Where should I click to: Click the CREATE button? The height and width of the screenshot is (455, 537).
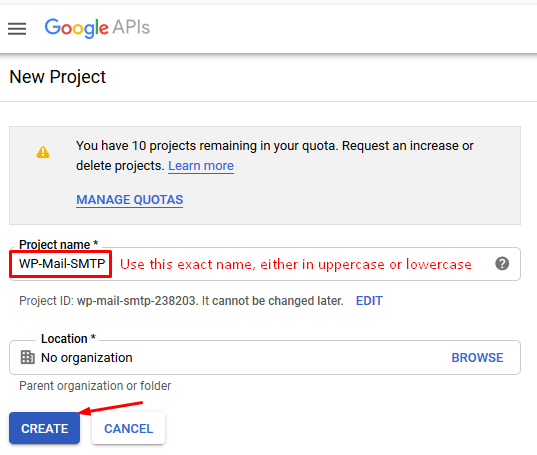click(x=45, y=428)
